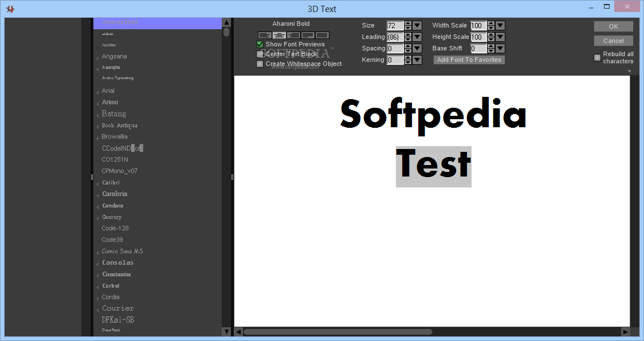
Task: Open the Leading dropdown arrow
Action: (x=417, y=37)
